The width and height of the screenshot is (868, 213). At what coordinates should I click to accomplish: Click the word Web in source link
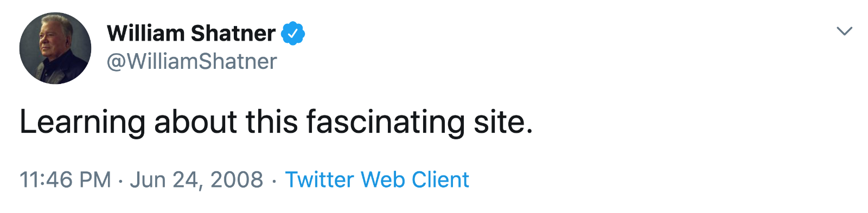[383, 179]
